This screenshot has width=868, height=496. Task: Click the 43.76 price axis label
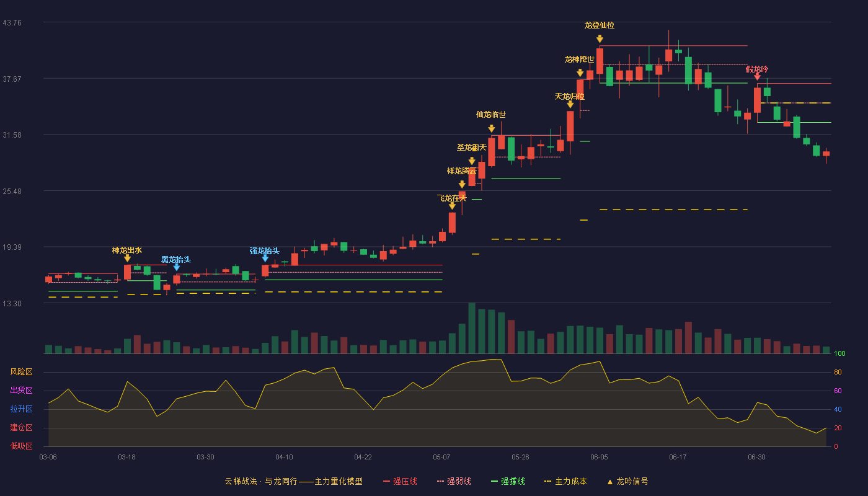point(12,23)
